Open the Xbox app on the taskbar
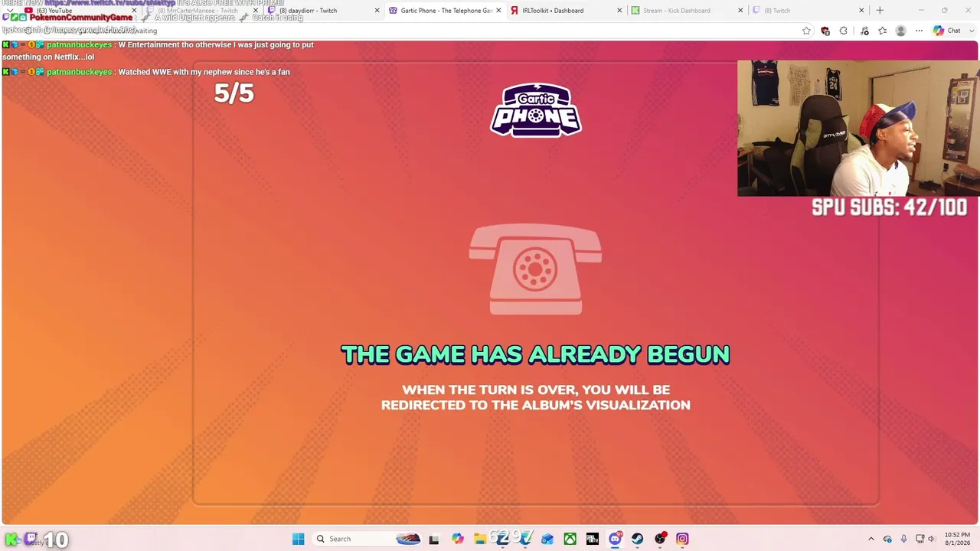 pos(570,539)
